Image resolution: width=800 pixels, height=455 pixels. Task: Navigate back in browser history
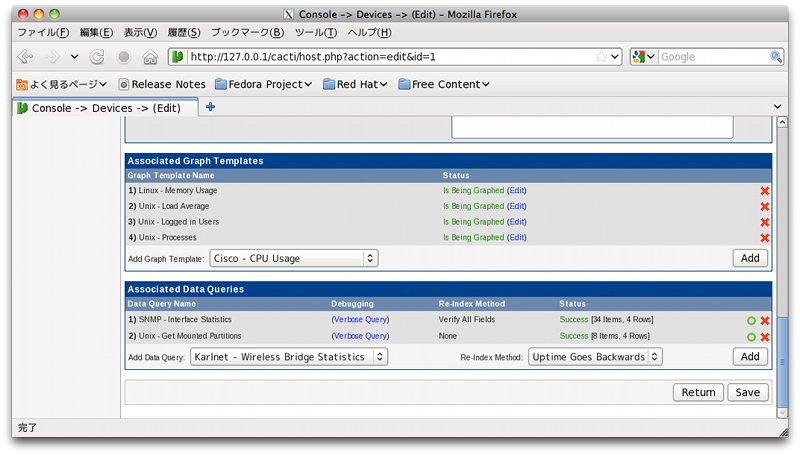pos(25,57)
